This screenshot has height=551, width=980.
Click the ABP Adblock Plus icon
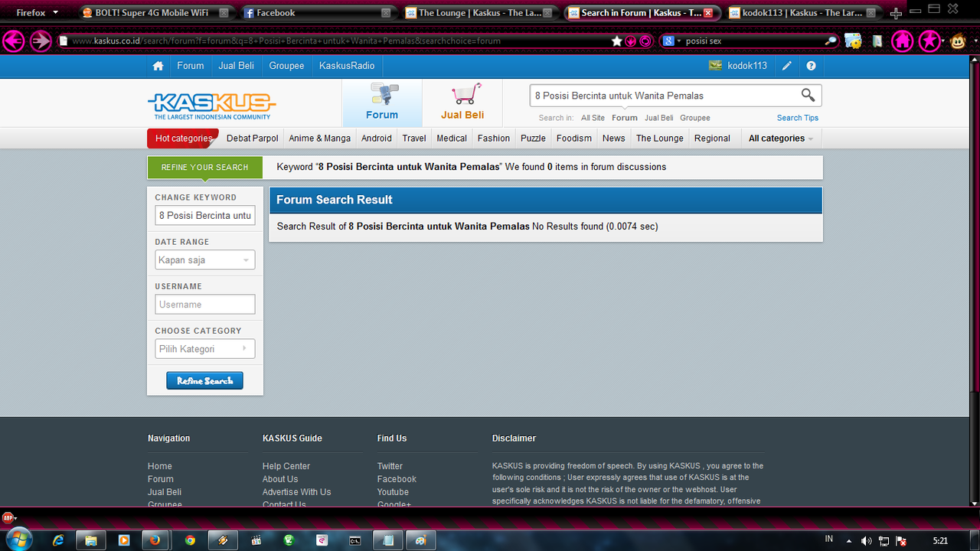(x=9, y=517)
